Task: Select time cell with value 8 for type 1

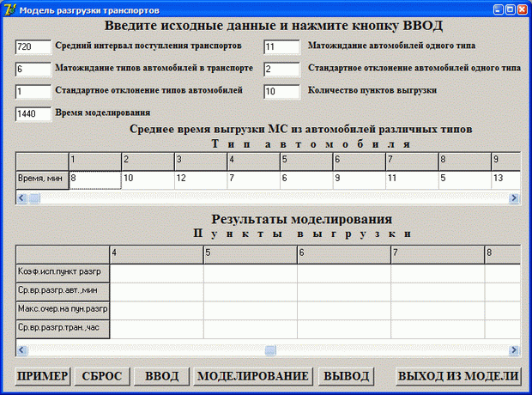Action: pyautogui.click(x=95, y=180)
